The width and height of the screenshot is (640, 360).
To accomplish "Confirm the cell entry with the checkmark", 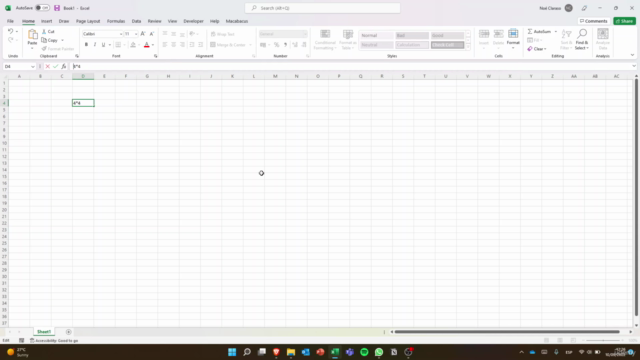I will pyautogui.click(x=56, y=66).
